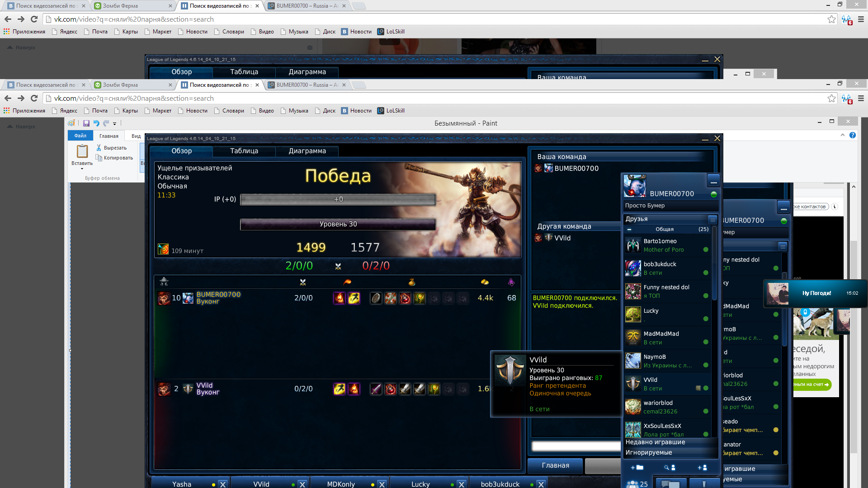Screen dimensions: 868x488
Task: Switch to Диаграмма tab under Paint title bar
Action: (307, 151)
